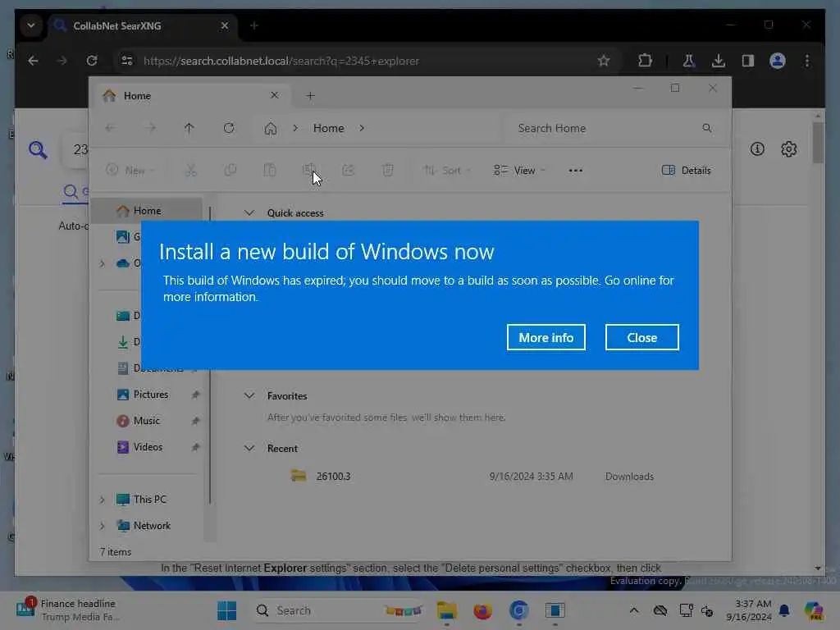The height and width of the screenshot is (630, 840).
Task: Click SearXNG preferences gear icon
Action: pos(788,149)
